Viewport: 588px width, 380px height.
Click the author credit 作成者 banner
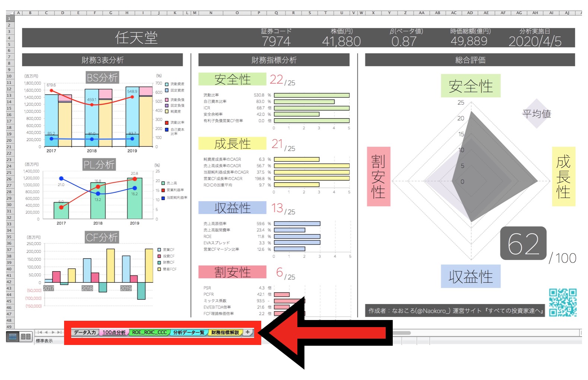tap(455, 310)
